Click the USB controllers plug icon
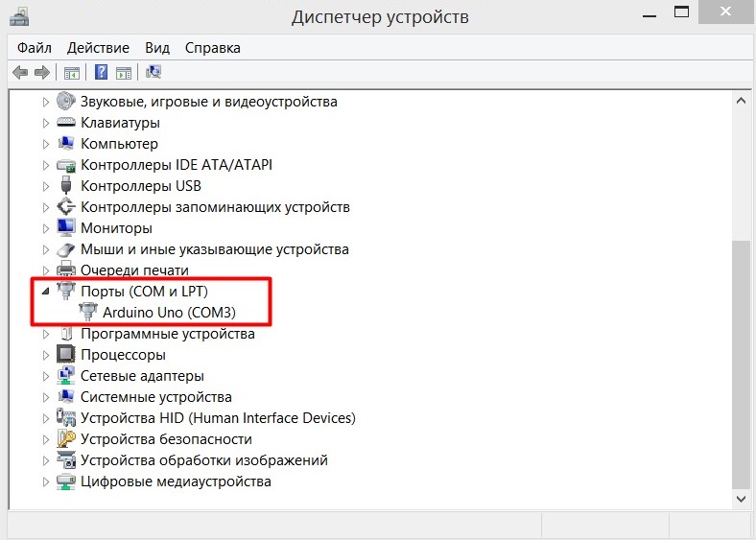The height and width of the screenshot is (540, 756). [x=66, y=185]
